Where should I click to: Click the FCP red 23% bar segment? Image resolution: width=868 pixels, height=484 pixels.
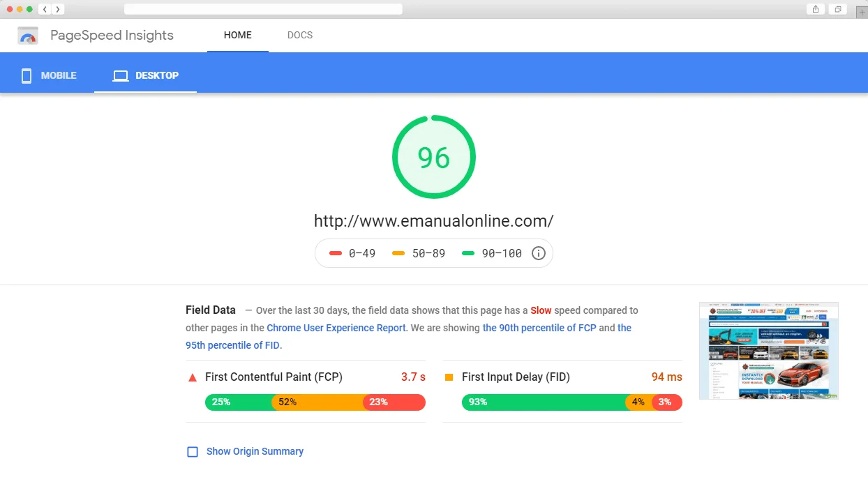tap(394, 402)
